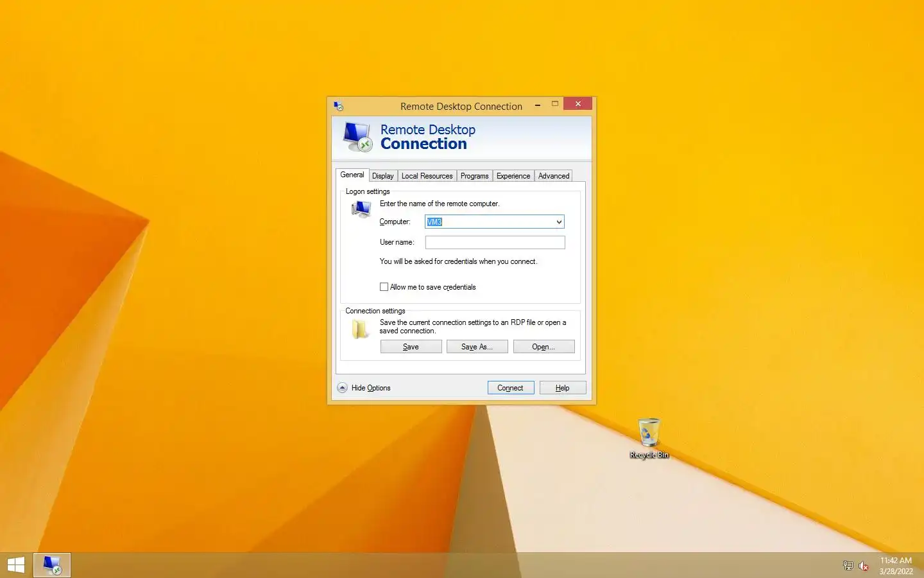Viewport: 924px width, 578px height.
Task: Collapse options with Hide Options arrow
Action: click(x=343, y=388)
